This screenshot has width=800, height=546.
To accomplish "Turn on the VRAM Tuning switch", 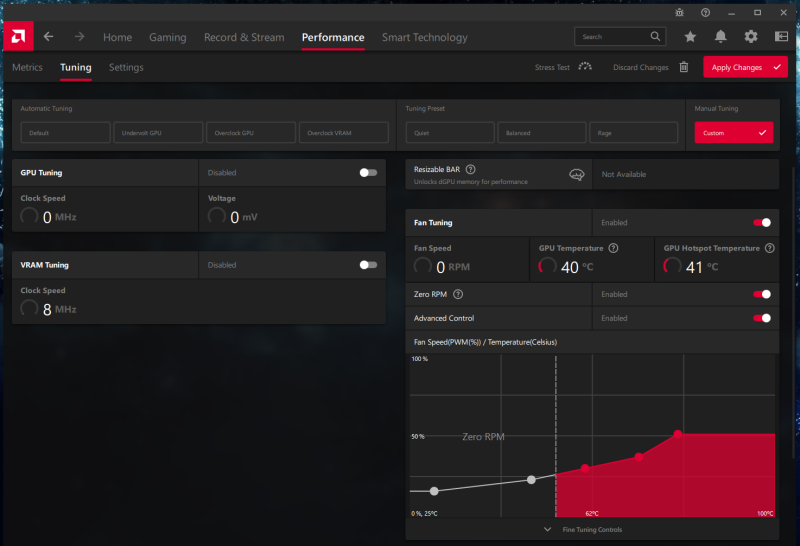I will point(369,265).
